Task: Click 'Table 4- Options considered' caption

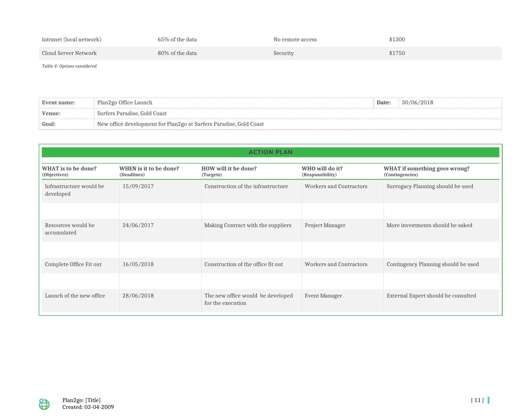Action: click(69, 66)
